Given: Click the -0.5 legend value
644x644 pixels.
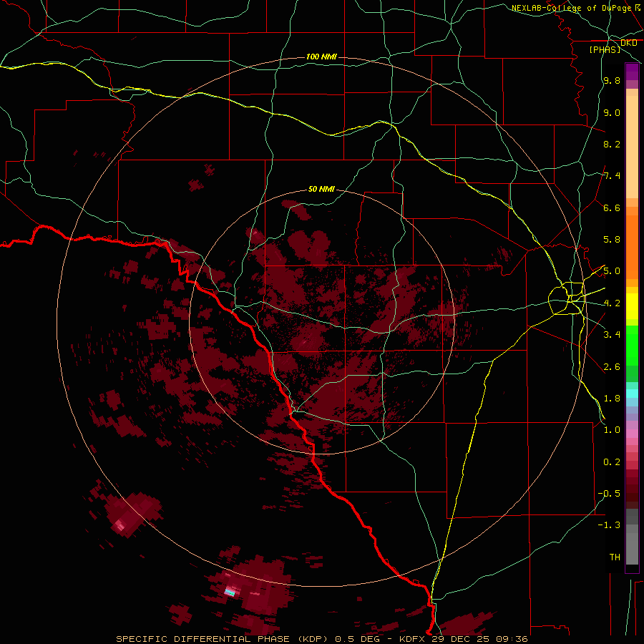Looking at the screenshot, I should point(609,494).
